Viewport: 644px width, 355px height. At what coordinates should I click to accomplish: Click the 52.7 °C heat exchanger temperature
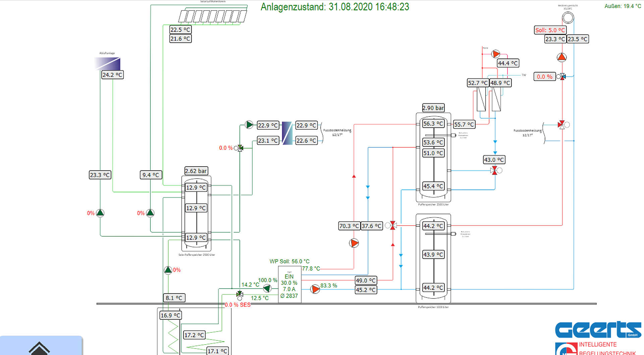pos(478,83)
